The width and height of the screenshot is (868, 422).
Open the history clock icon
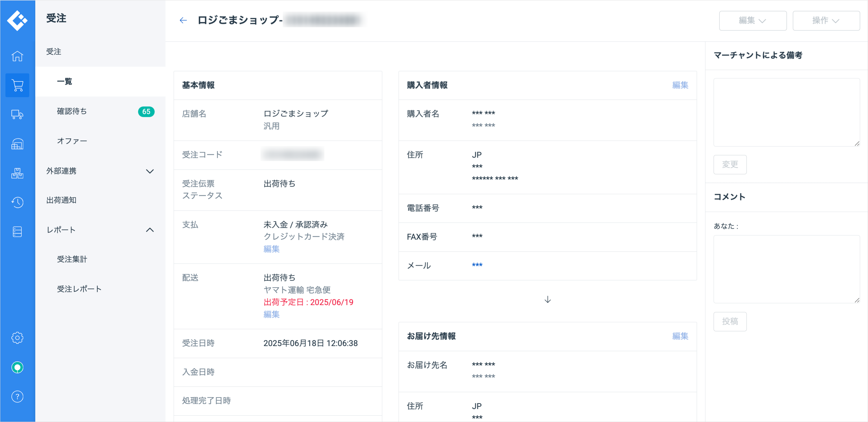17,202
